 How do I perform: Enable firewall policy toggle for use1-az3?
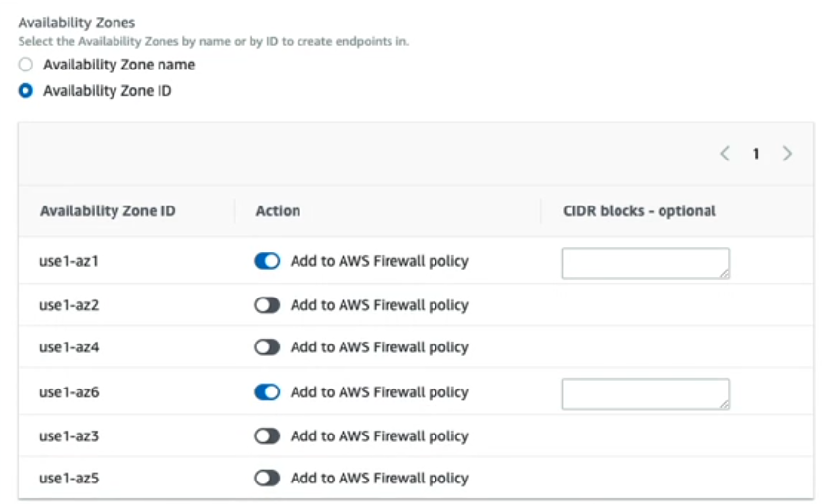267,436
